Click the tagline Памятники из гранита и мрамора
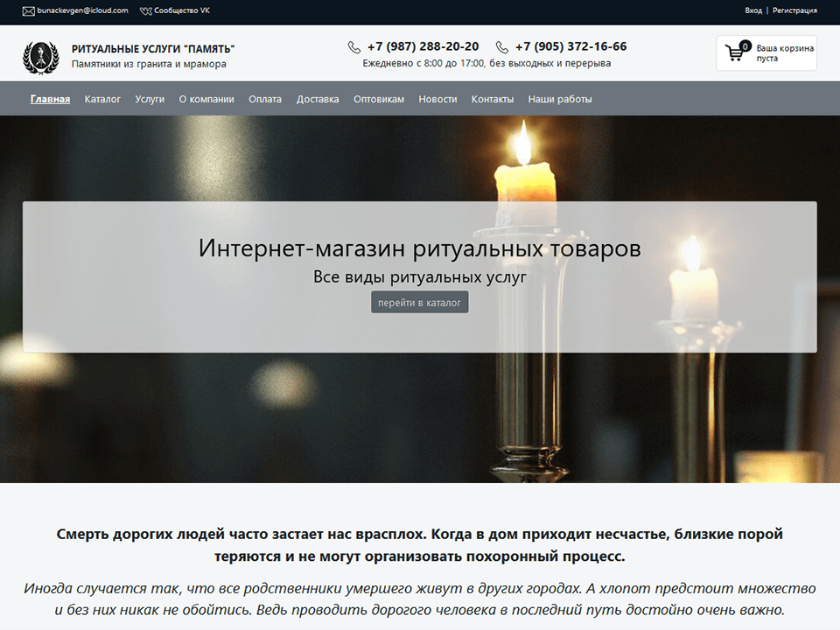The height and width of the screenshot is (630, 840). click(x=149, y=64)
